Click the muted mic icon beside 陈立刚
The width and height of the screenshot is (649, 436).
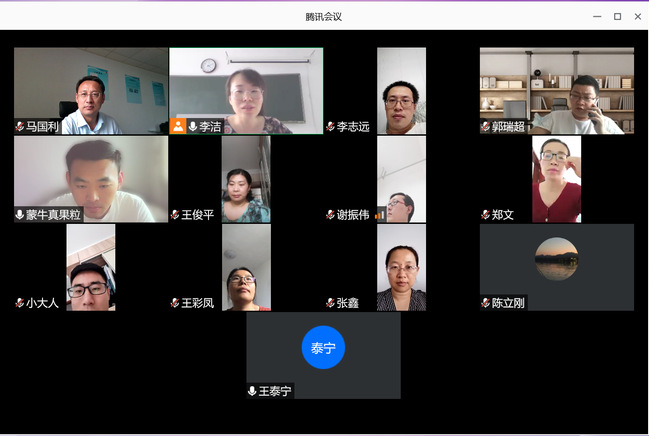click(485, 303)
